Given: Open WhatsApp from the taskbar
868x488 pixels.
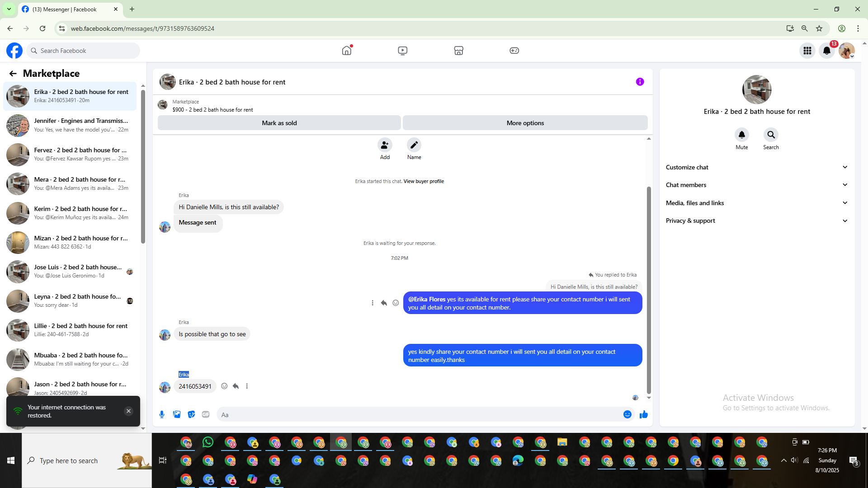Looking at the screenshot, I should 208,442.
